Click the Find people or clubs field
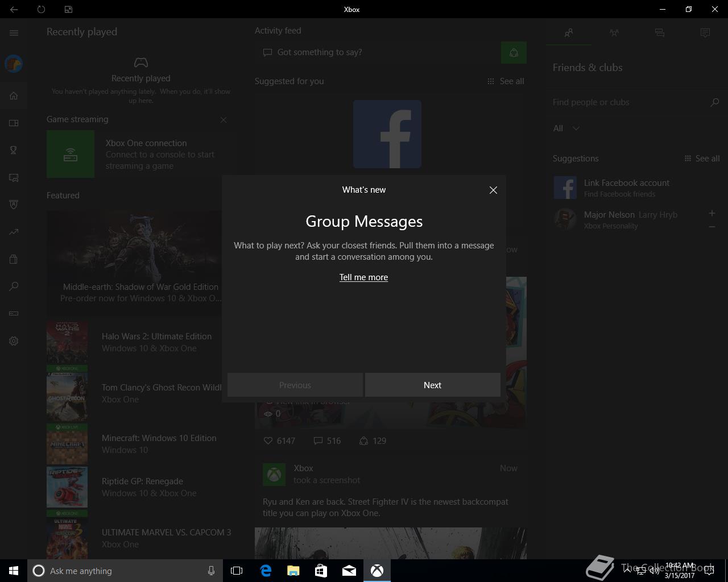The height and width of the screenshot is (582, 728). coord(628,102)
